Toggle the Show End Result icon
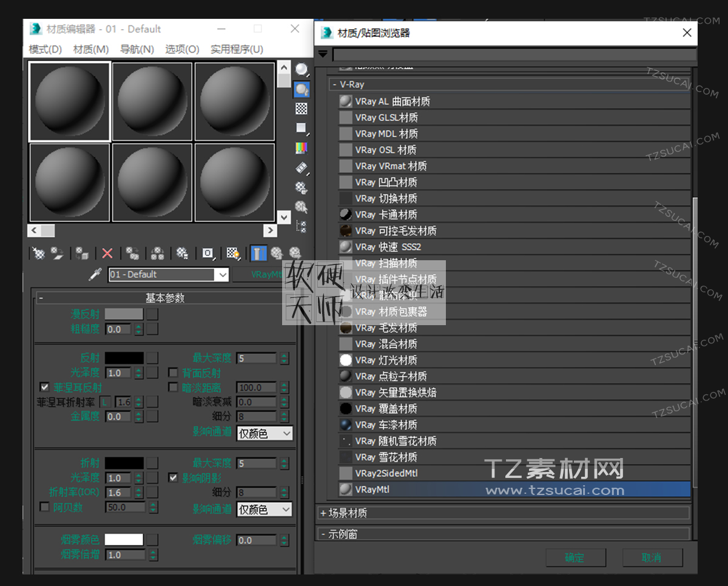This screenshot has width=728, height=586. 259,253
